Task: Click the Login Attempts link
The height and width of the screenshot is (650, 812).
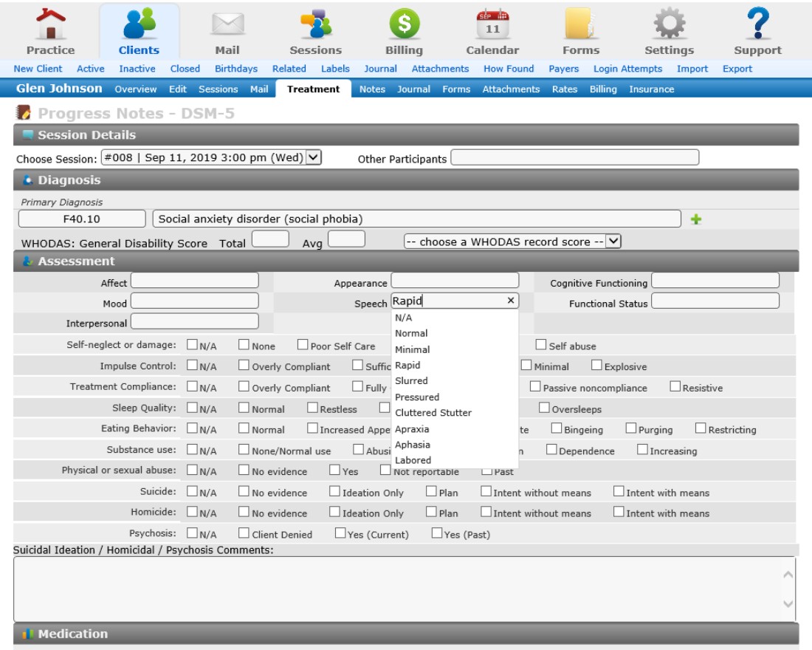Action: (627, 69)
